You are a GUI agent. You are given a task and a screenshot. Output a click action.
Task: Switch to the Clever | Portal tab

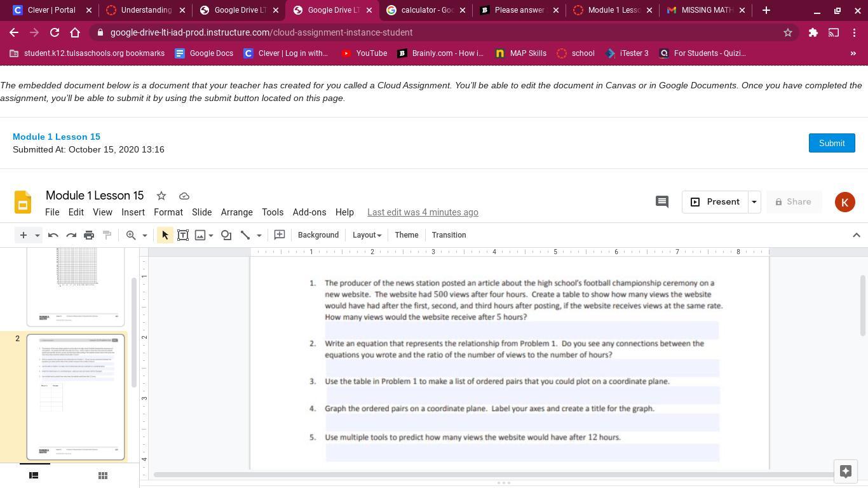[x=51, y=10]
